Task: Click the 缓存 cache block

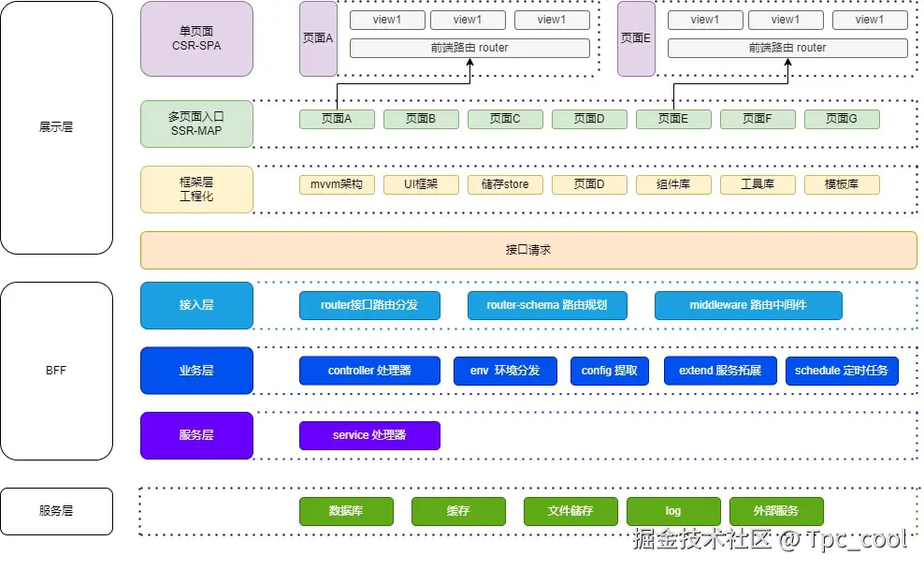Action: pos(458,511)
